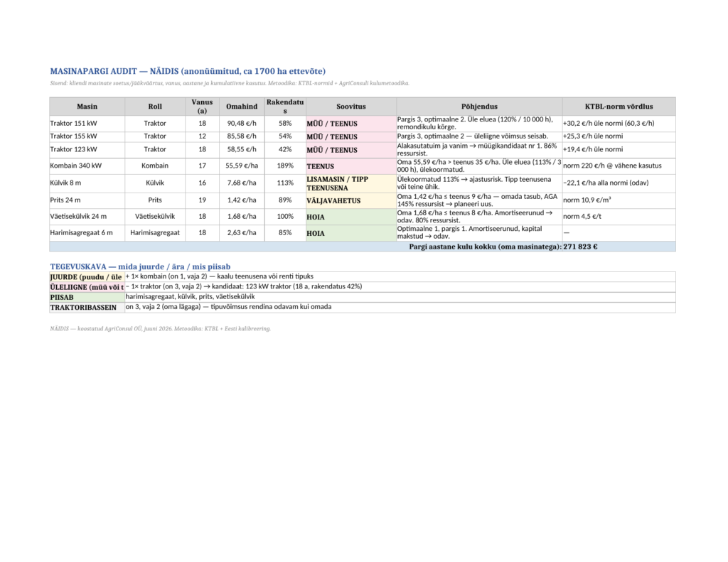Select the Masin column header
This screenshot has width=728, height=562.
pos(87,107)
